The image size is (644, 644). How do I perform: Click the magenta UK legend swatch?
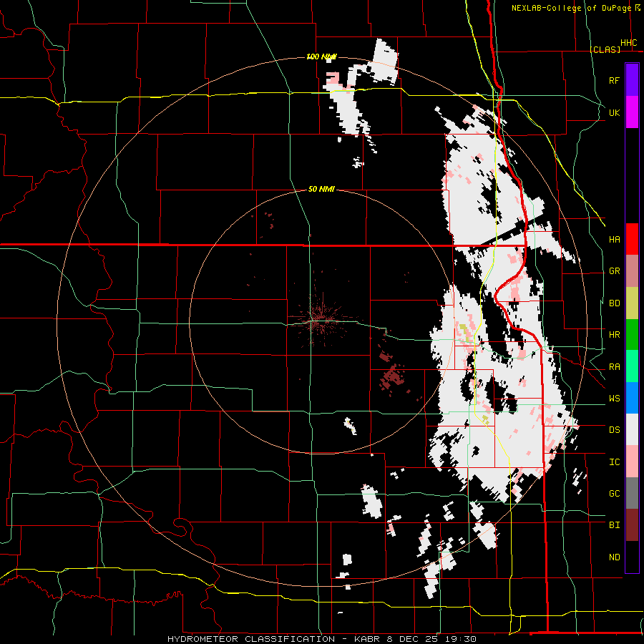632,112
